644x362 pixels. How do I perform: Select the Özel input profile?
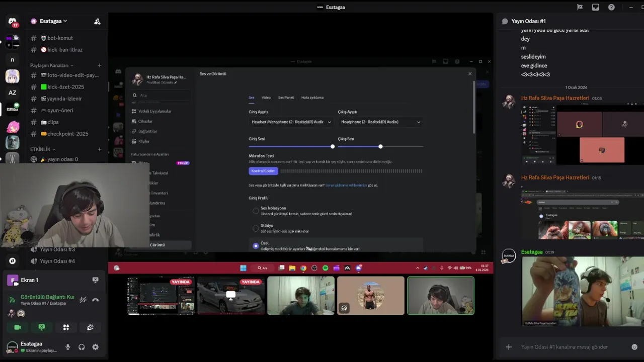[x=256, y=246]
